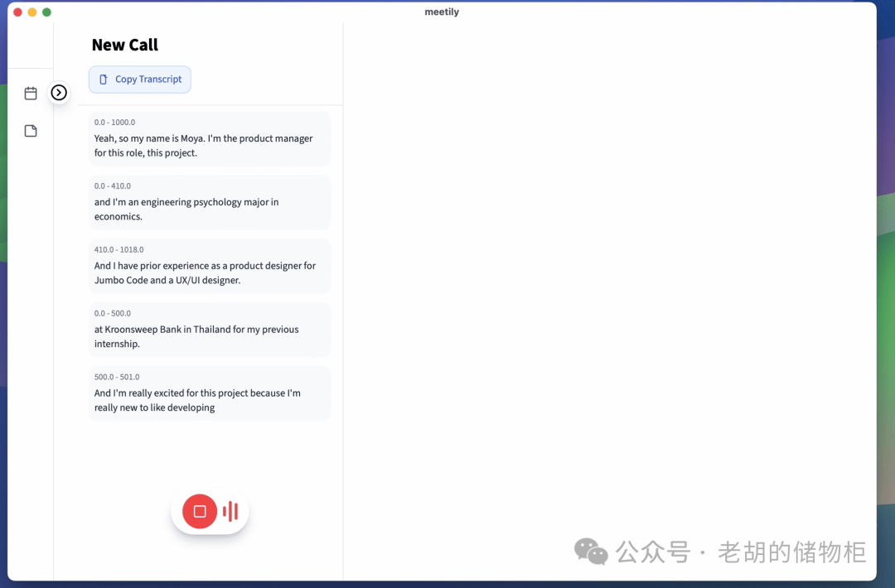Select the transcript about Kroonsweep Bank in Thailand
The width and height of the screenshot is (895, 588).
[210, 330]
